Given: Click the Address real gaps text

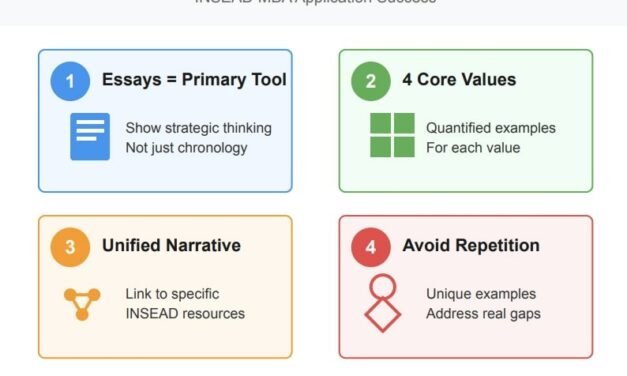Looking at the screenshot, I should coord(483,314).
